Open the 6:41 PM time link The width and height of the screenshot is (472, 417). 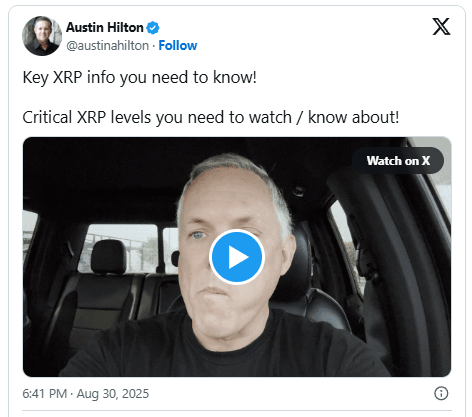(45, 394)
